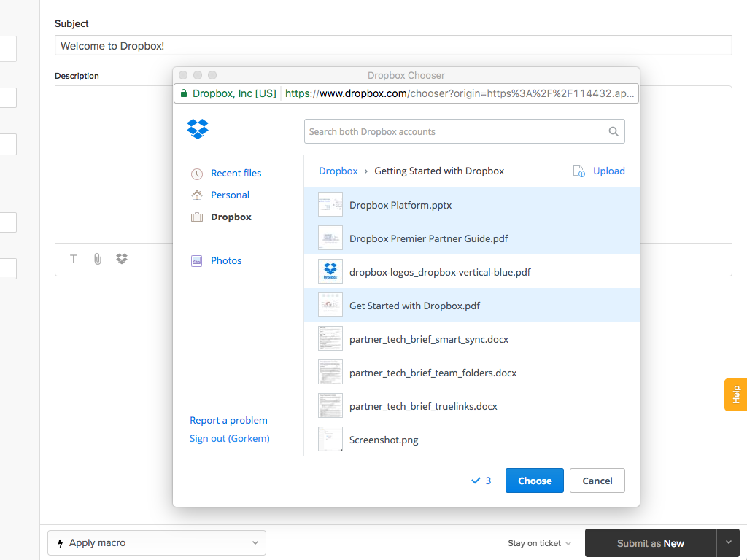This screenshot has width=747, height=560.
Task: Click the Dropbox logo in chooser header
Action: [198, 129]
